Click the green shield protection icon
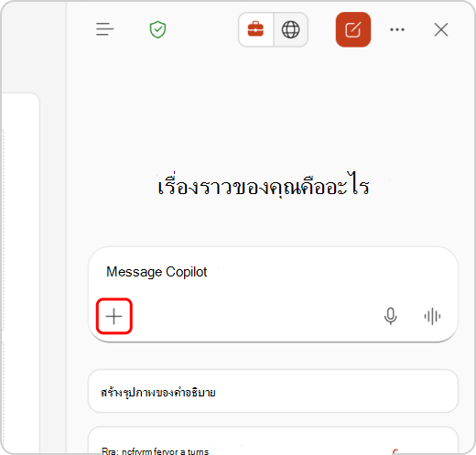 click(157, 29)
